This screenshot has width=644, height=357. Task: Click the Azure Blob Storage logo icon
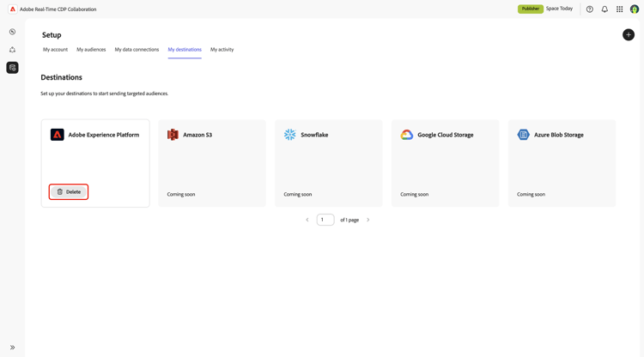coord(523,135)
